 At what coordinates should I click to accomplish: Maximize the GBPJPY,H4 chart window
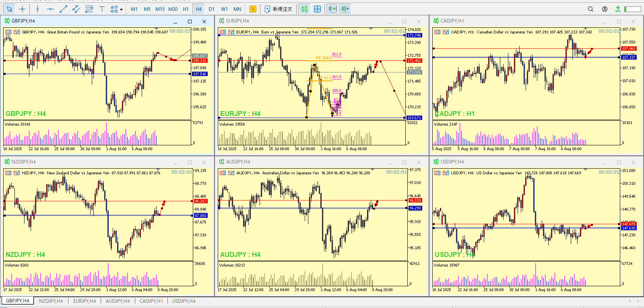click(x=190, y=21)
